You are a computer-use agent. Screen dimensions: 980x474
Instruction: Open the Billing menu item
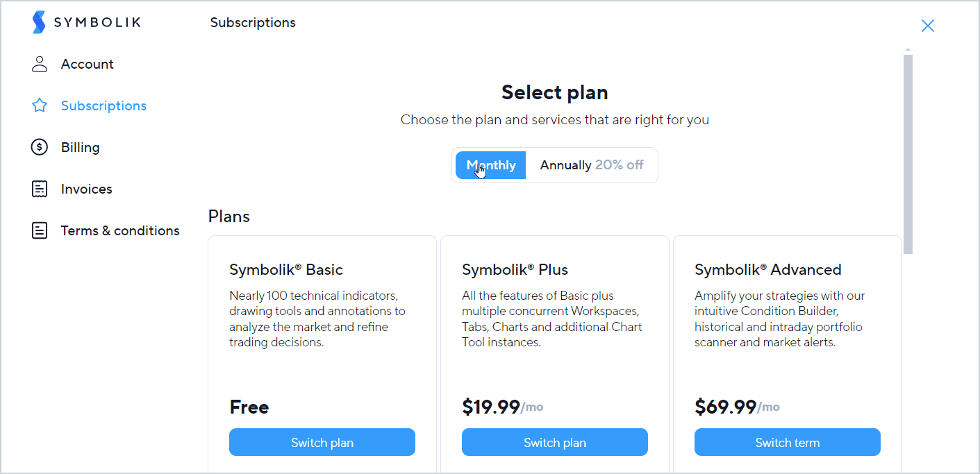[81, 147]
